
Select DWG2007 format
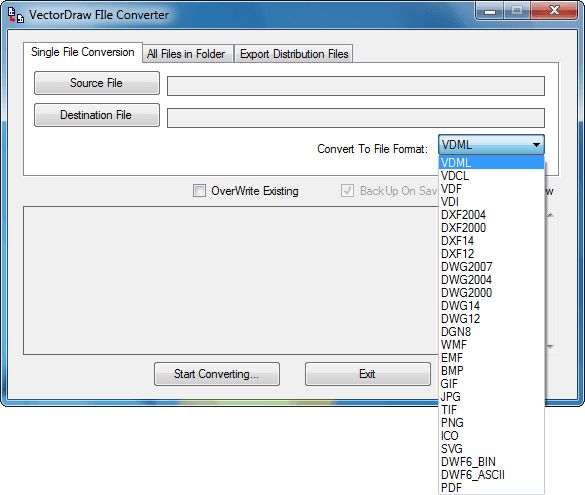(491, 267)
